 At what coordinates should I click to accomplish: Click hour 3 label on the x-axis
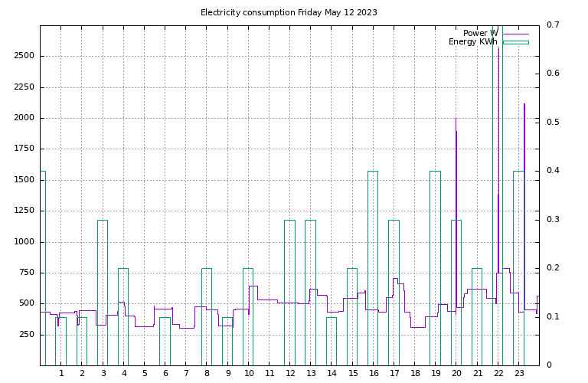(103, 373)
